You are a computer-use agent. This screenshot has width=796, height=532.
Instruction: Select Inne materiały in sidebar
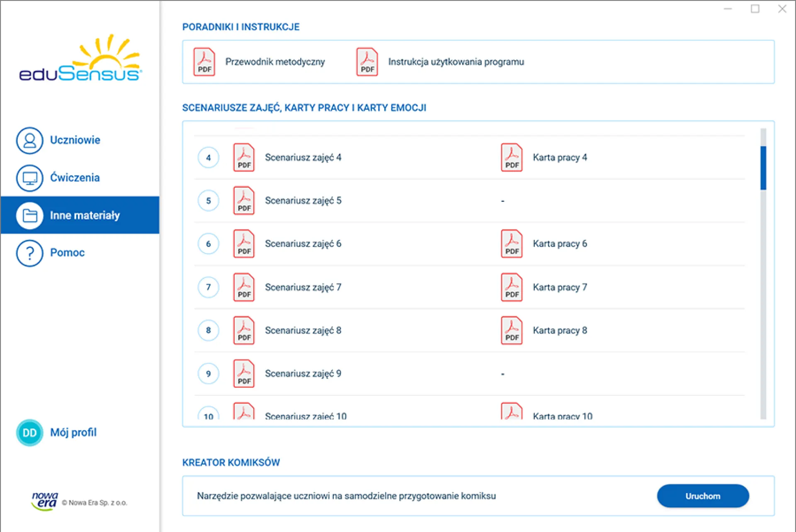click(85, 215)
